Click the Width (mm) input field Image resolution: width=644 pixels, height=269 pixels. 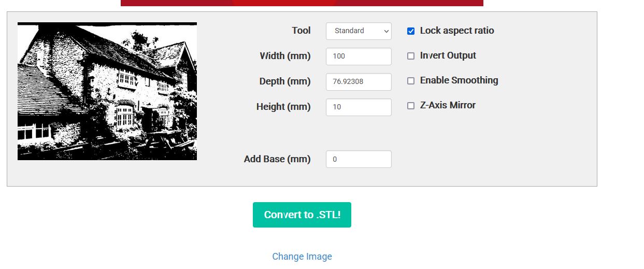pos(359,56)
